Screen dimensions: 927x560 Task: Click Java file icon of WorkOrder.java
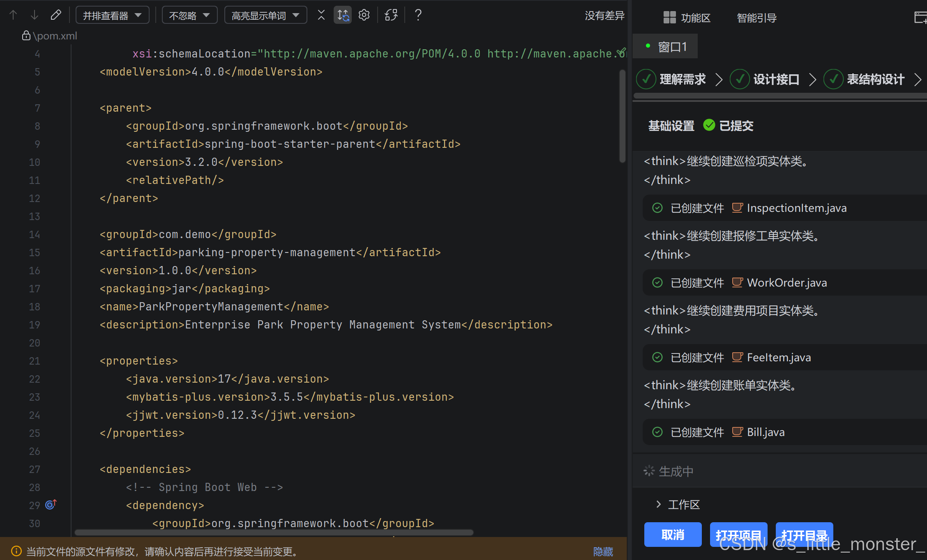(737, 282)
